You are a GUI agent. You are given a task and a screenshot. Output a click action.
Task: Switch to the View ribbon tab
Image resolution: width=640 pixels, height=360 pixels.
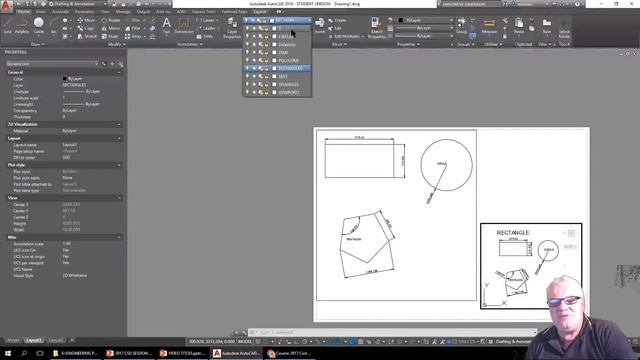coord(105,12)
